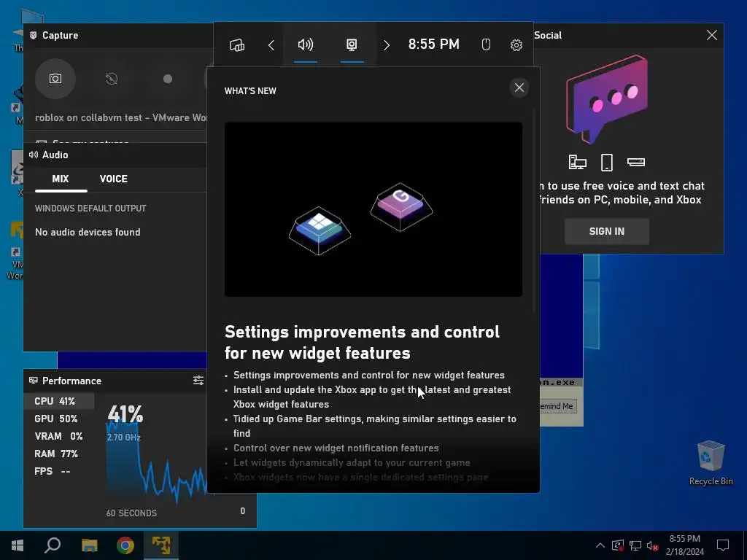747x560 pixels.
Task: Start recording with the Capture record dot
Action: [x=168, y=79]
